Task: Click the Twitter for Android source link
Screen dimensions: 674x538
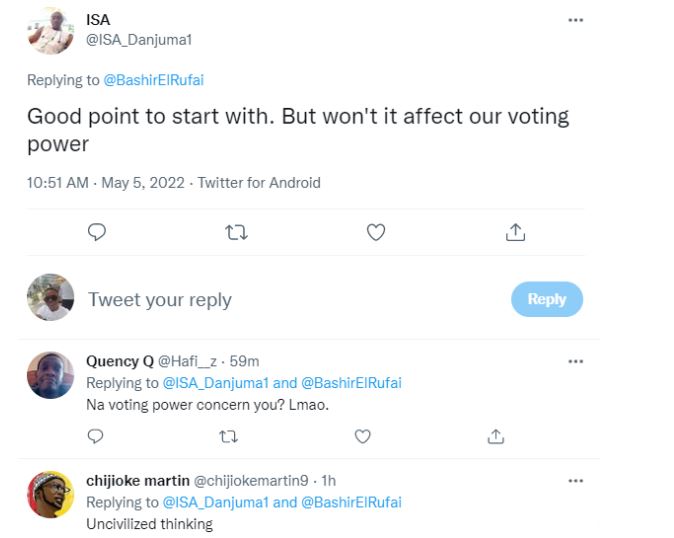Action: 259,183
